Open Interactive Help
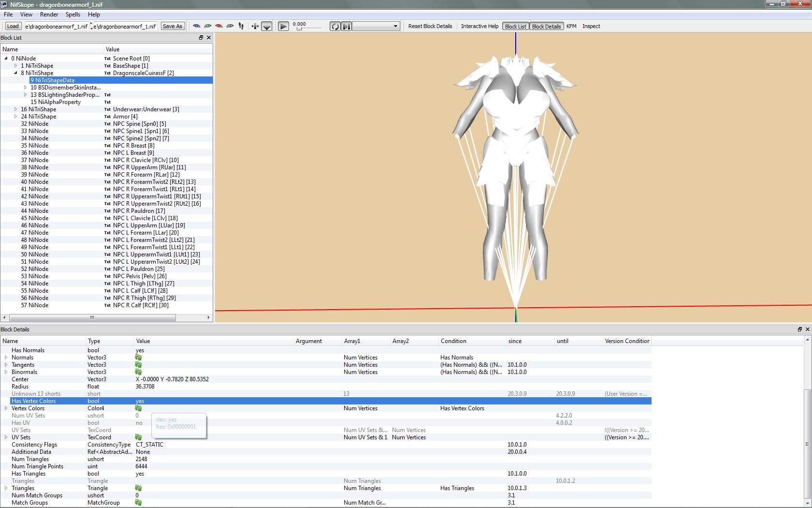The width and height of the screenshot is (812, 508). tap(479, 26)
